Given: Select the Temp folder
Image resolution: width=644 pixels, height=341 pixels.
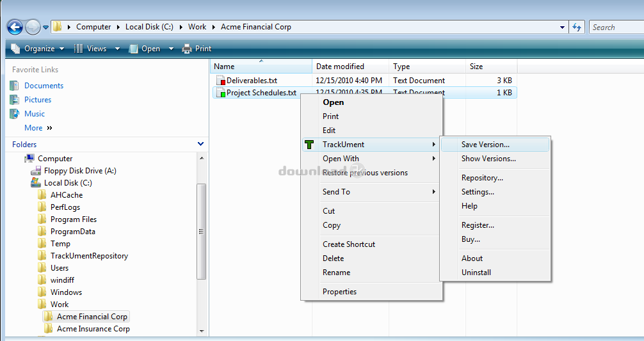Looking at the screenshot, I should (x=60, y=244).
